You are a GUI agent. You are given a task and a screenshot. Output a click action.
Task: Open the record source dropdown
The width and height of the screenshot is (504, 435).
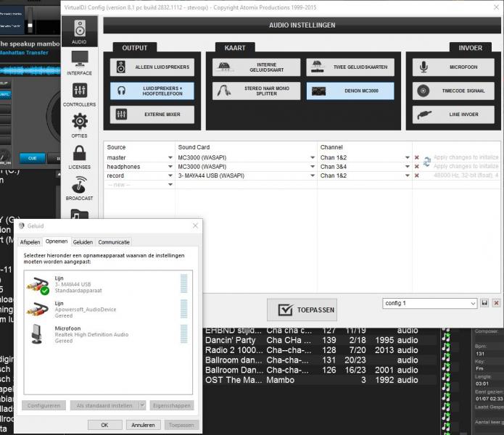click(x=170, y=175)
